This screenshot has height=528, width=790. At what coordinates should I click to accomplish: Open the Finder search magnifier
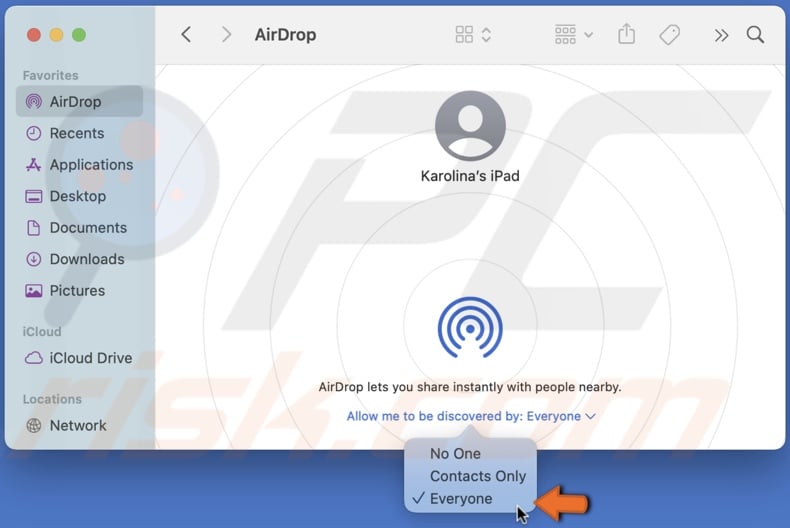(755, 35)
